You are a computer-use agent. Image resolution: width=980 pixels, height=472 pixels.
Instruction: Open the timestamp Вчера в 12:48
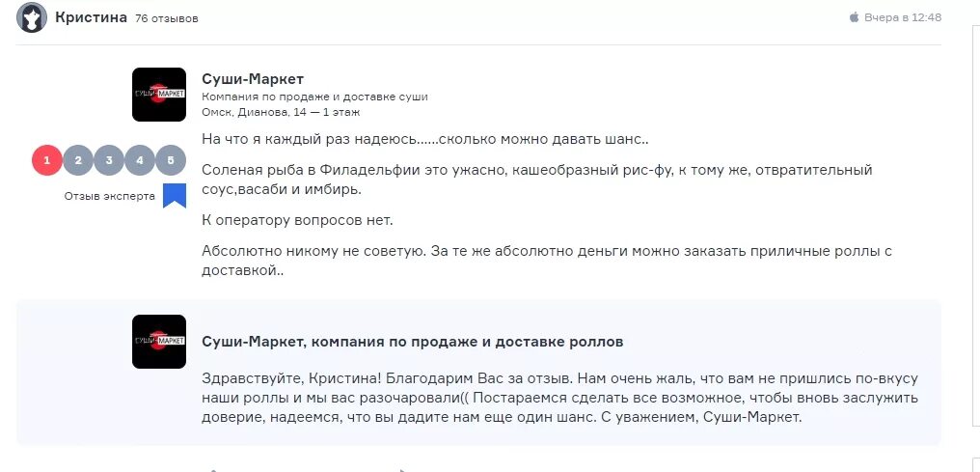click(x=903, y=17)
